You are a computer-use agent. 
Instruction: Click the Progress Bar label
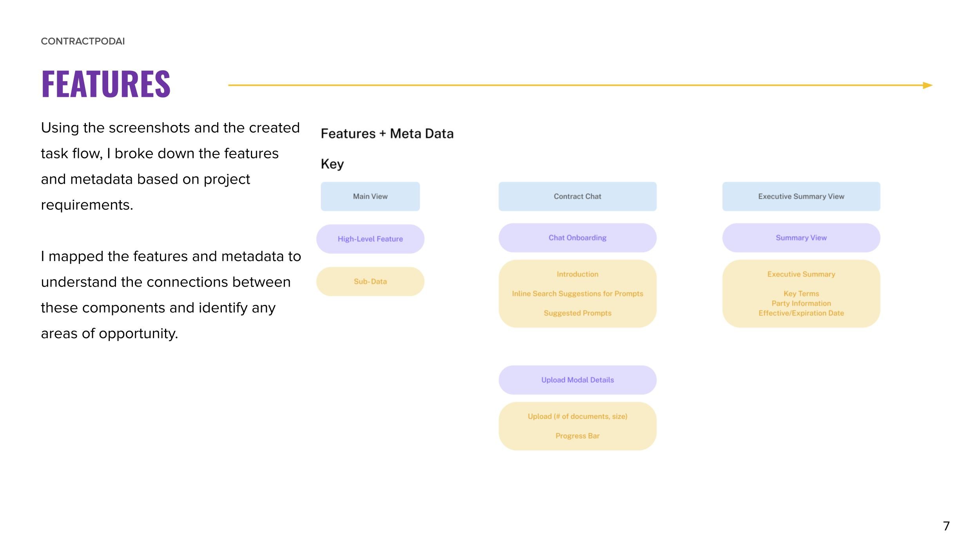pyautogui.click(x=577, y=436)
